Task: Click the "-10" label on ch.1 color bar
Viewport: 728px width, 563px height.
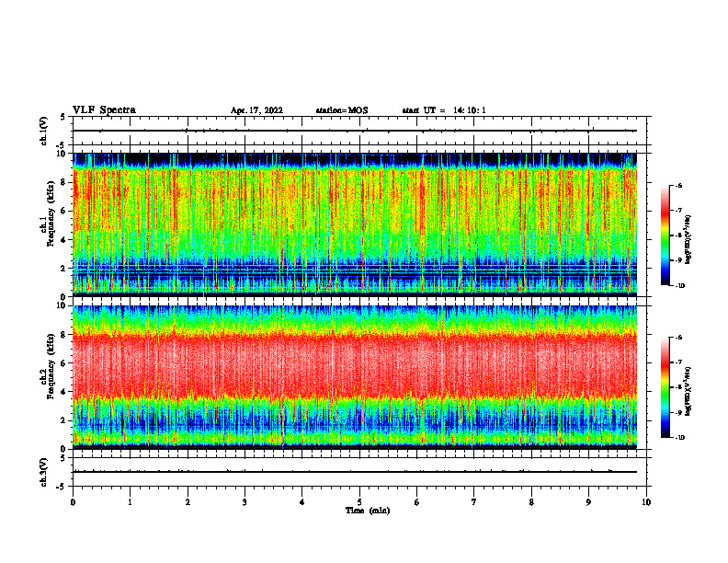Action: click(679, 286)
